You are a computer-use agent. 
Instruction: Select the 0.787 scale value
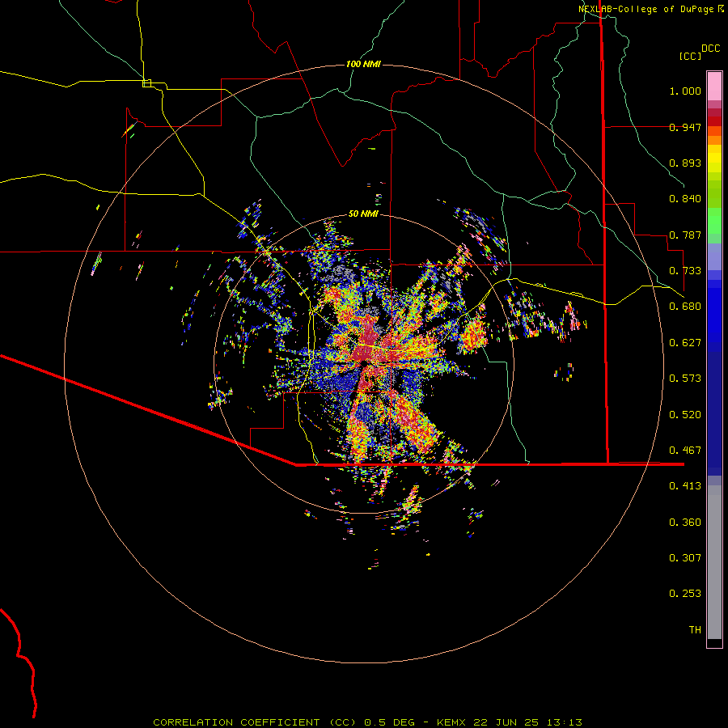coord(685,235)
